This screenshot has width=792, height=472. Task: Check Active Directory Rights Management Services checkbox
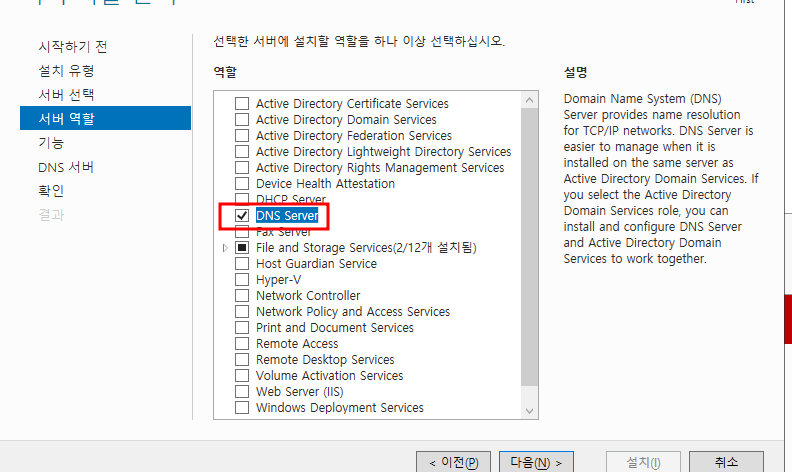coord(242,168)
